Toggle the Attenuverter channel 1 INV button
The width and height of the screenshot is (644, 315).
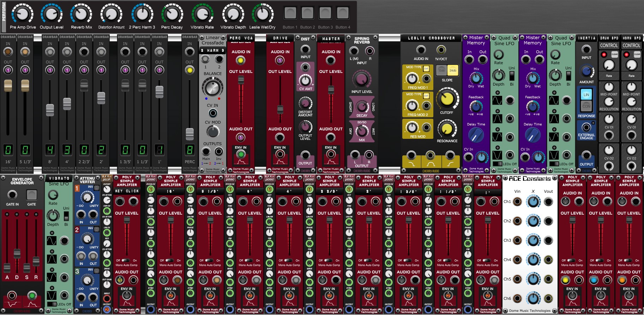tap(97, 188)
